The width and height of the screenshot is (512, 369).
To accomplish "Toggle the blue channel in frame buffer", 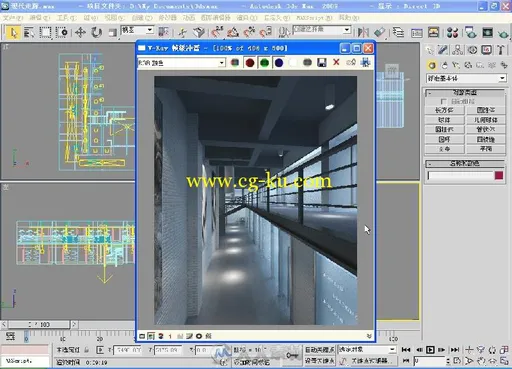I will (279, 62).
